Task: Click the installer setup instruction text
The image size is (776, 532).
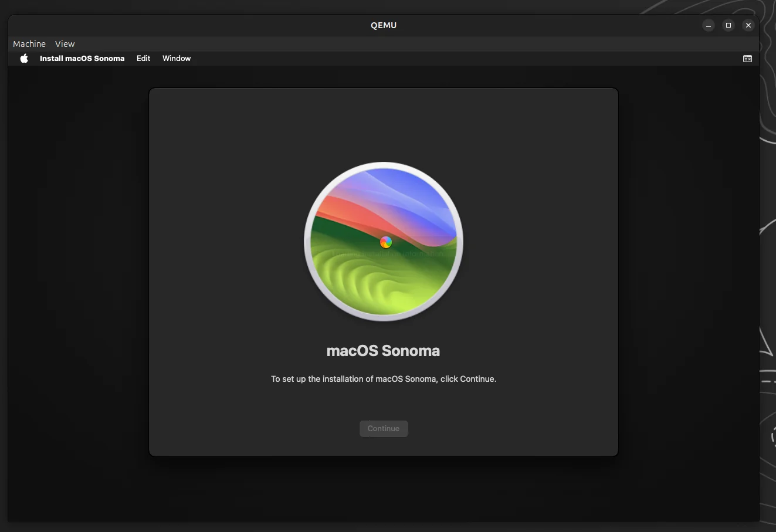Action: 384,379
